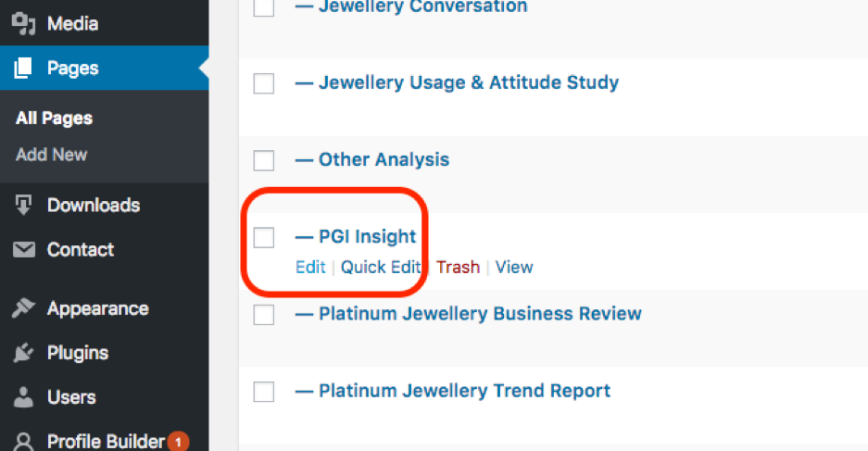Image resolution: width=868 pixels, height=451 pixels.
Task: Click the Pages icon in sidebar
Action: (23, 68)
